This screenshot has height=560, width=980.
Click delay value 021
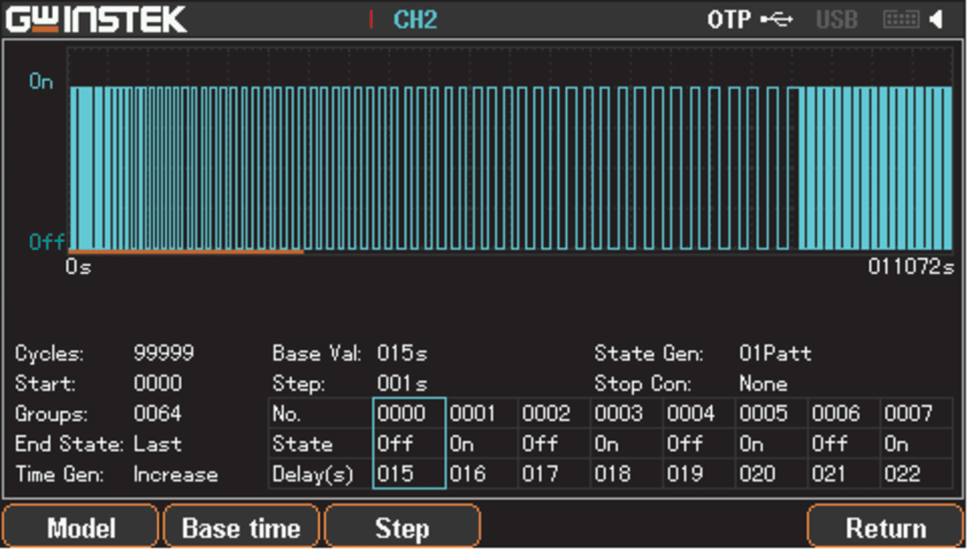[844, 474]
